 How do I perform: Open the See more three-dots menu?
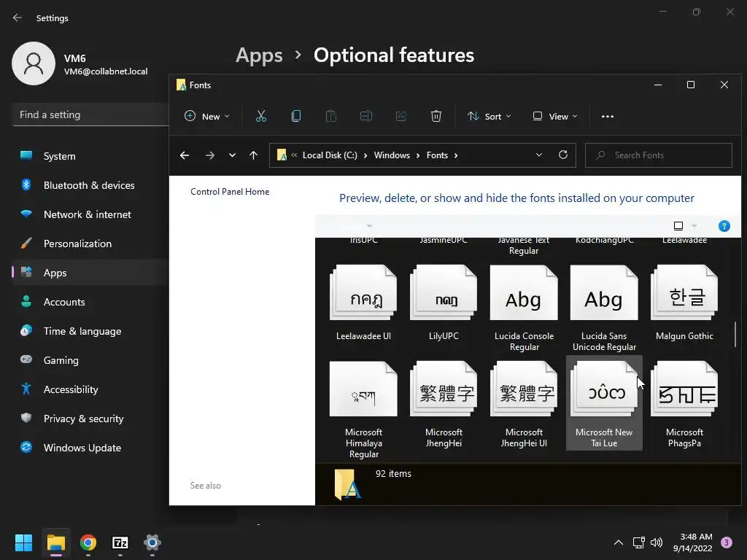coord(608,116)
